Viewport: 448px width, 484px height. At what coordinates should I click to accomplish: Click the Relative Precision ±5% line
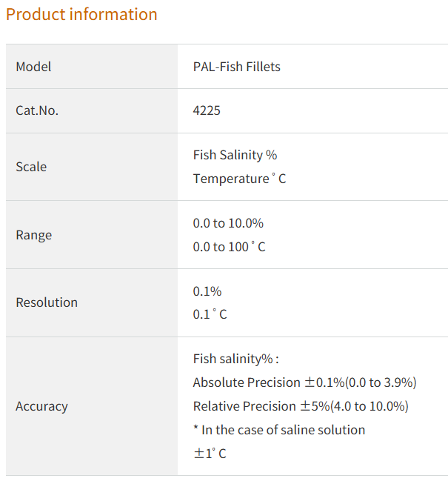click(x=301, y=406)
